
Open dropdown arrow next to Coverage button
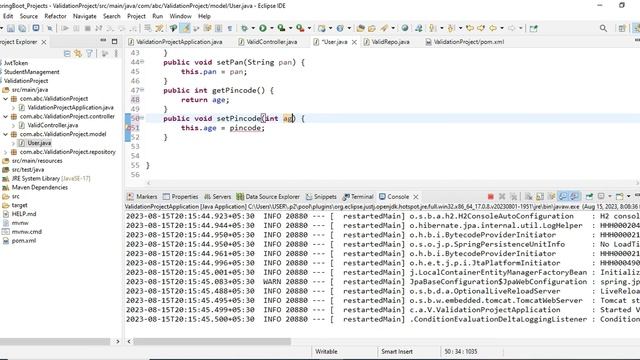[290, 28]
